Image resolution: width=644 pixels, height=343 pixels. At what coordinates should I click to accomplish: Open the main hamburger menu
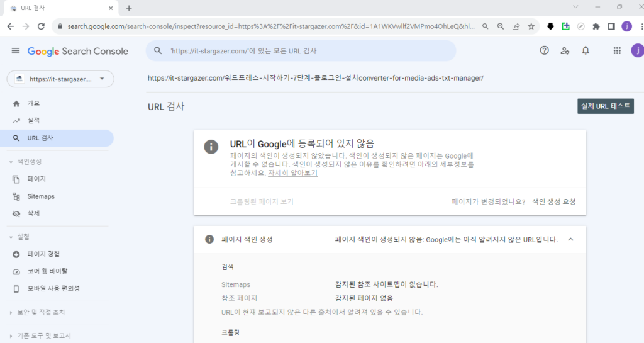tap(16, 51)
